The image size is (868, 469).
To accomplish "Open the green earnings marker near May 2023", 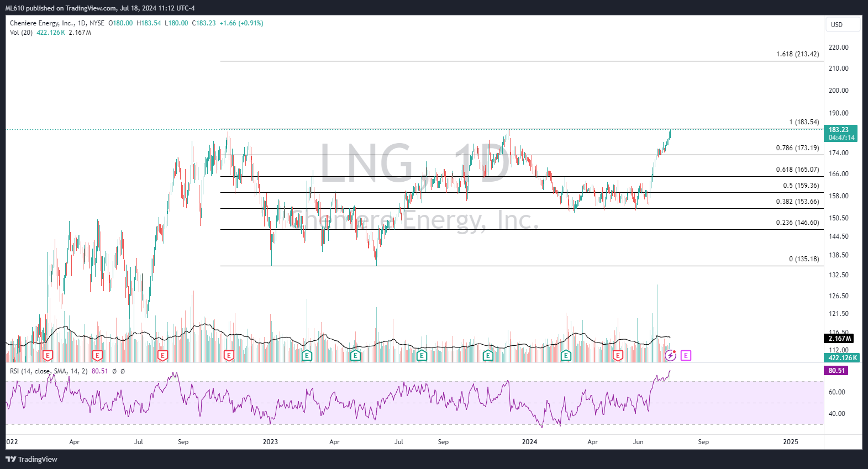I will [x=355, y=356].
